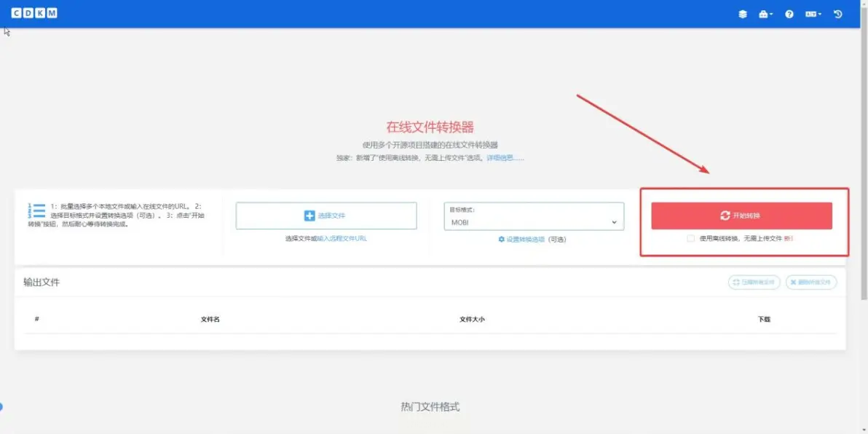
Task: Click the delete all files button
Action: (811, 283)
